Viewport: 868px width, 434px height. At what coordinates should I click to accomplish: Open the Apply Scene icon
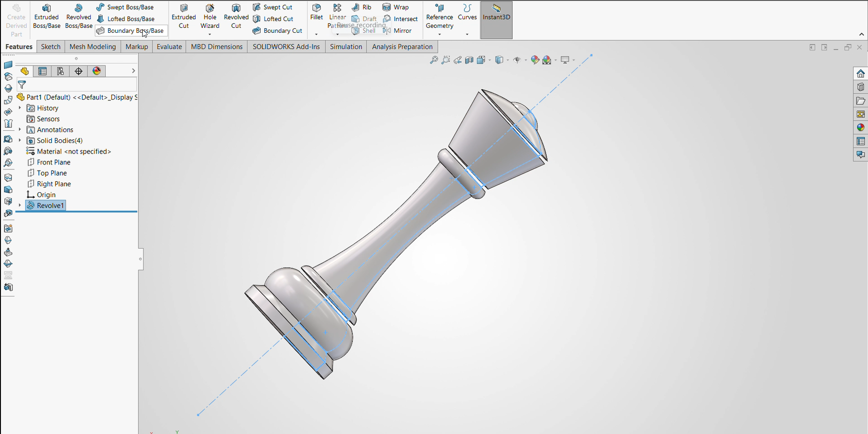[x=547, y=60]
